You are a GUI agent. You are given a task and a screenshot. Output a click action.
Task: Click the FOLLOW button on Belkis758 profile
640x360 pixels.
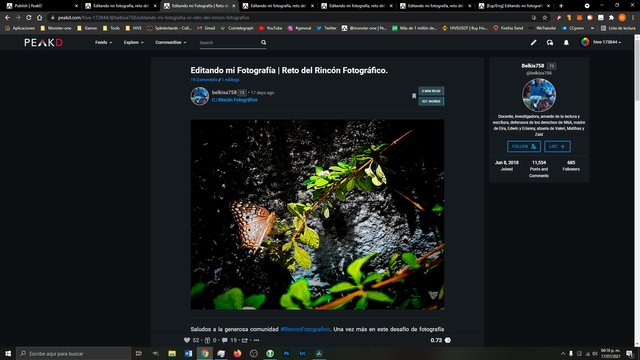click(524, 146)
